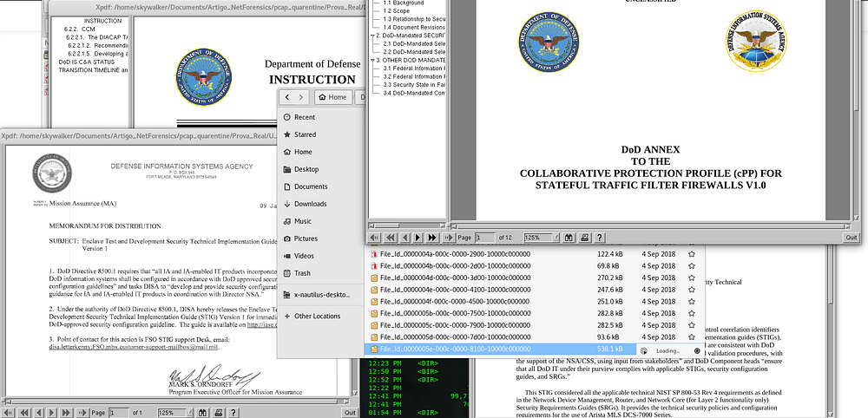
Task: Open Trash in file manager sidebar
Action: pos(302,273)
